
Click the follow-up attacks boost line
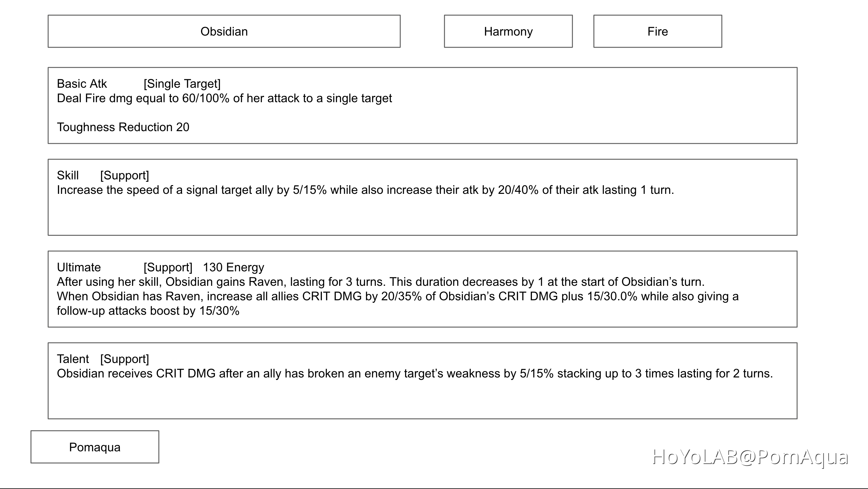click(x=148, y=311)
